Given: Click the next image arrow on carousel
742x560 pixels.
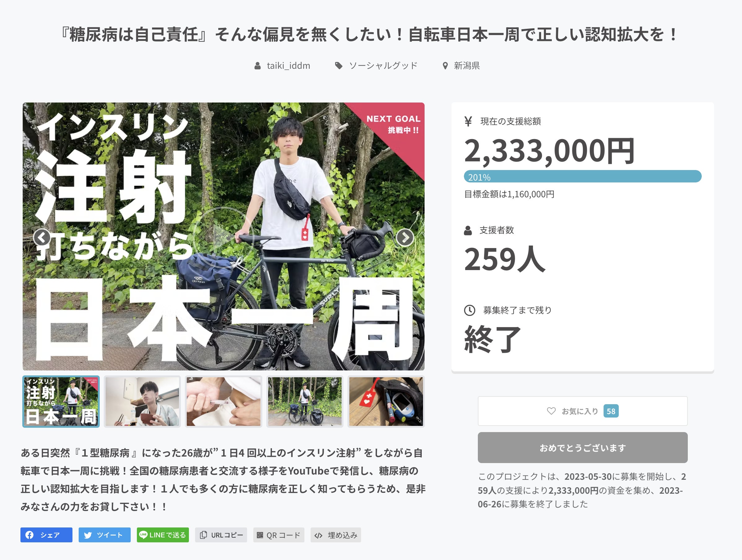Looking at the screenshot, I should pos(405,238).
